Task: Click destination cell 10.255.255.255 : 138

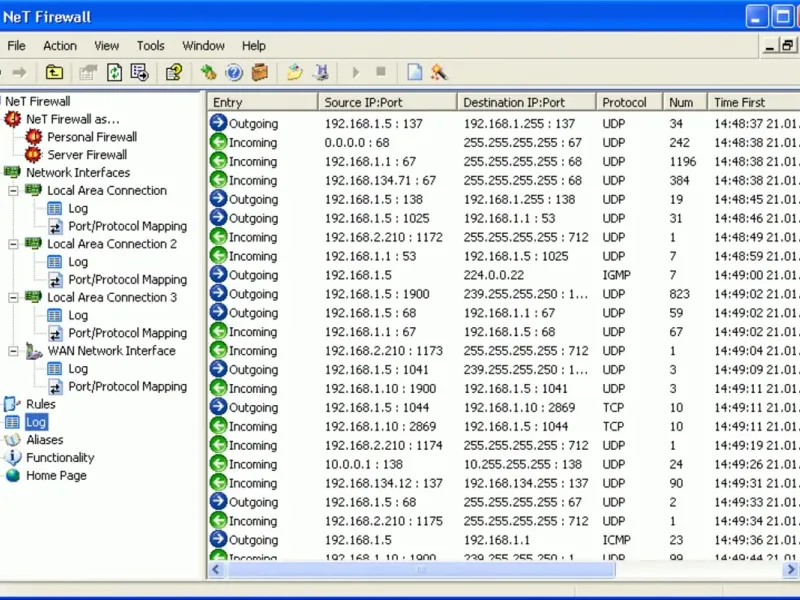Action: [522, 464]
